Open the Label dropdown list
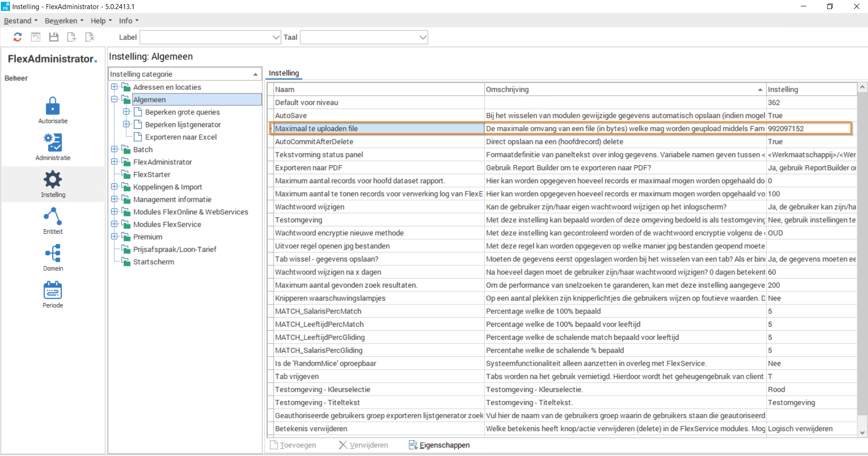The height and width of the screenshot is (456, 868). click(276, 37)
